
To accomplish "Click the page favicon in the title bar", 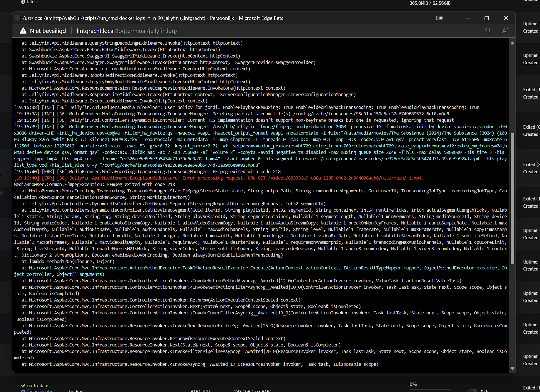I will 17,18.
